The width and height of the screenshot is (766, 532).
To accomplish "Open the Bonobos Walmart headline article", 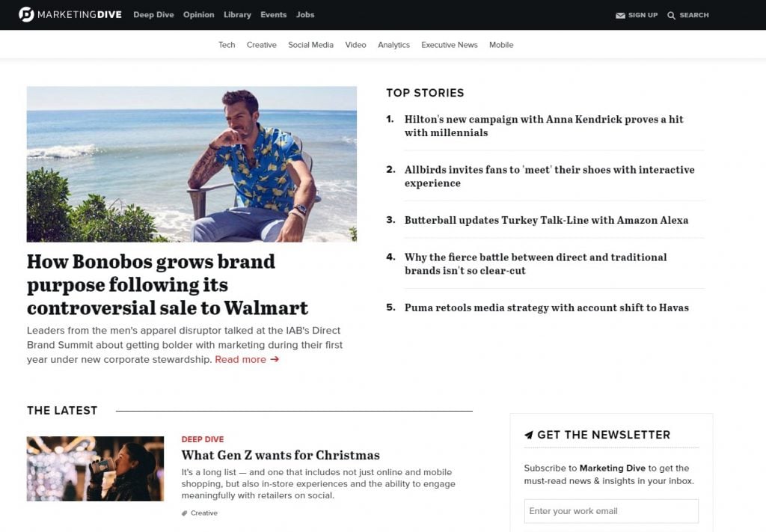I will pos(168,284).
